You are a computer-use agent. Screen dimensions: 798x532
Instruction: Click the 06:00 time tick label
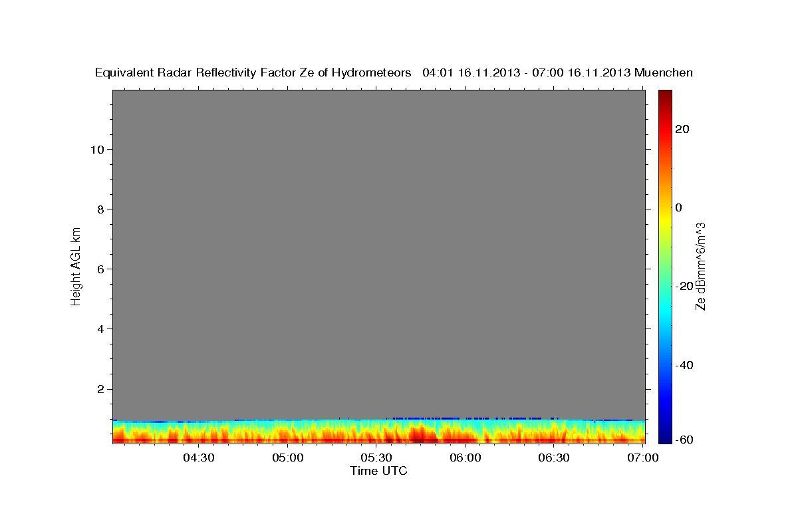tap(465, 458)
